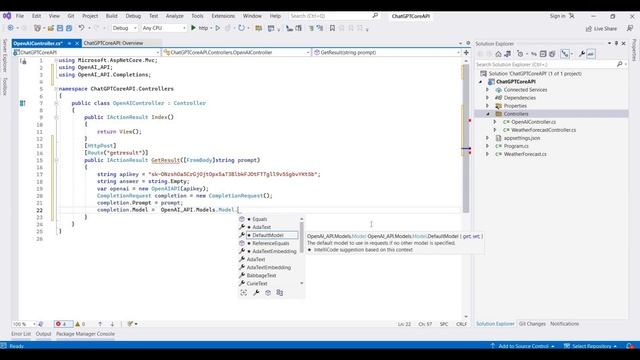Open the Debug configuration dropdown

(124, 28)
